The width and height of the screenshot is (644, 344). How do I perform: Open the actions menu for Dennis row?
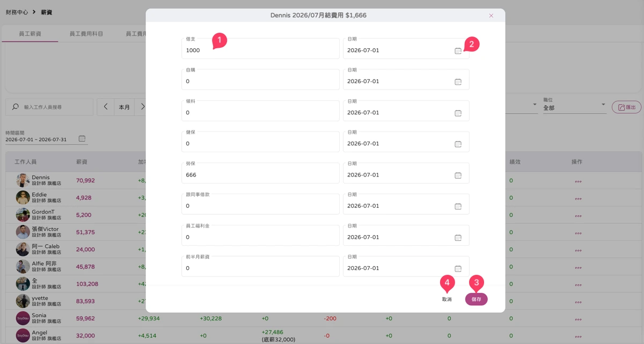pyautogui.click(x=578, y=181)
